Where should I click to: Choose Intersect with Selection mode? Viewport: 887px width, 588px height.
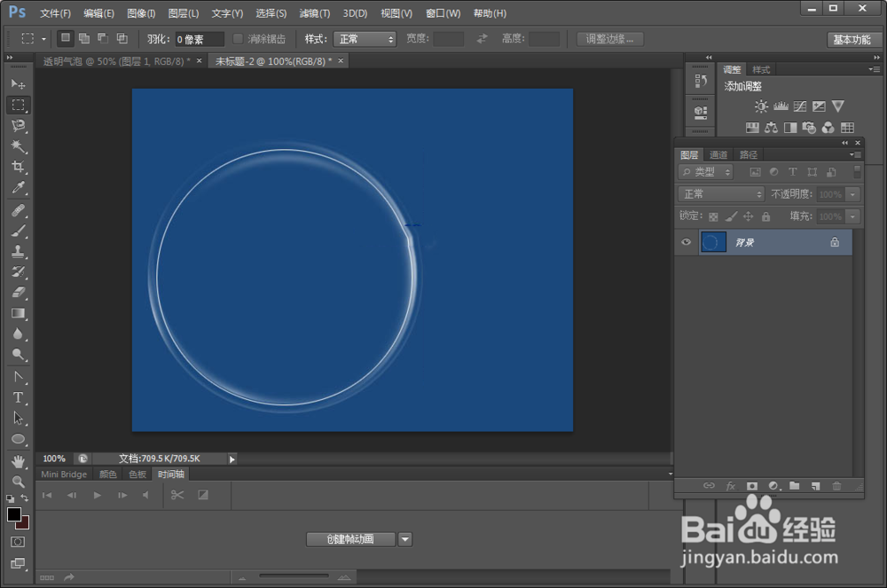click(x=122, y=38)
